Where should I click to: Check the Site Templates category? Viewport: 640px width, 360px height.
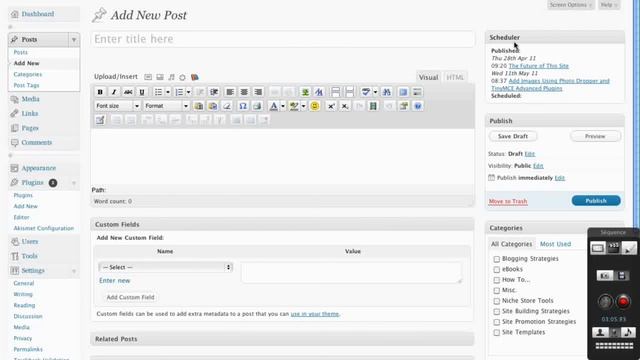[497, 333]
